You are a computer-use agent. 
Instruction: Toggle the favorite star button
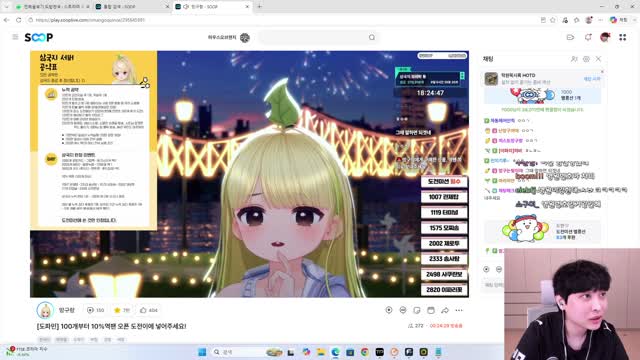coord(122,310)
